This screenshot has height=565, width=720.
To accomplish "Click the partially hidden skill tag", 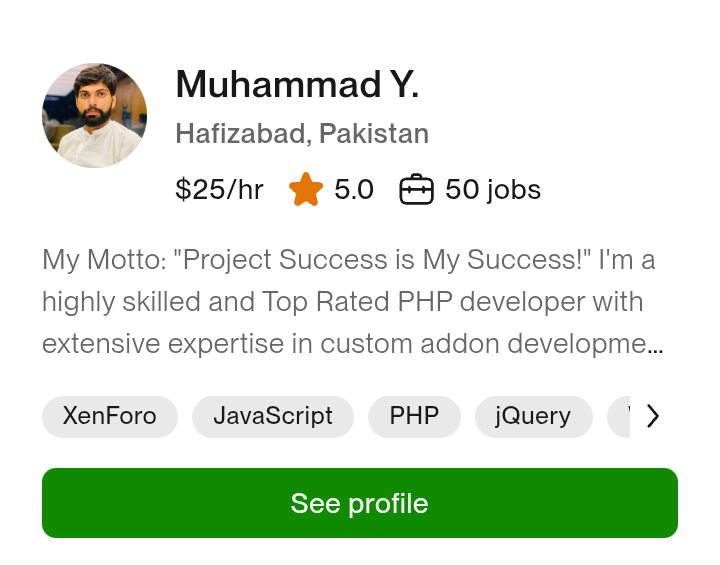I will pyautogui.click(x=620, y=416).
